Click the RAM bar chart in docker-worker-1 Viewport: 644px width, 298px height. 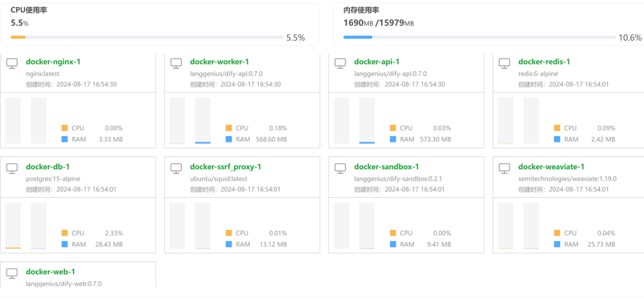coord(203,121)
